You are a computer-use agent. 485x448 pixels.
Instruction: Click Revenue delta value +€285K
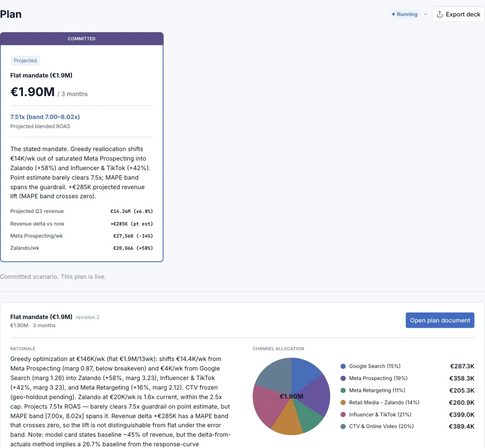pyautogui.click(x=132, y=223)
